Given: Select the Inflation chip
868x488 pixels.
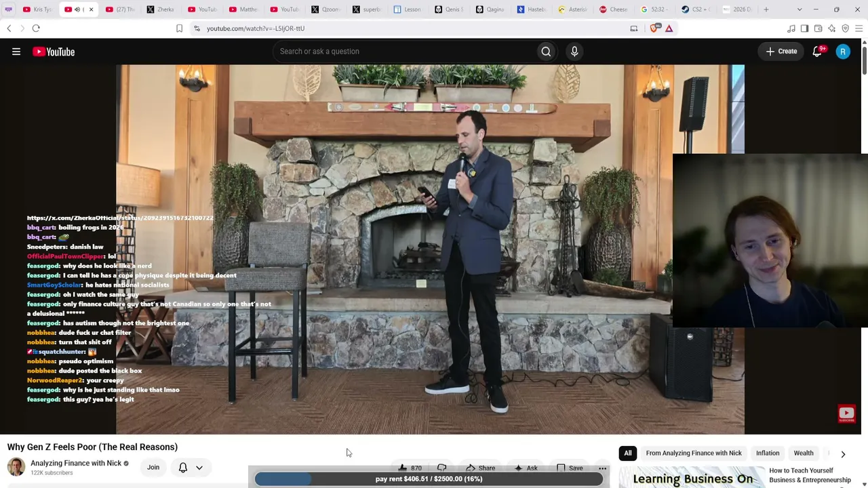Looking at the screenshot, I should coord(768,453).
